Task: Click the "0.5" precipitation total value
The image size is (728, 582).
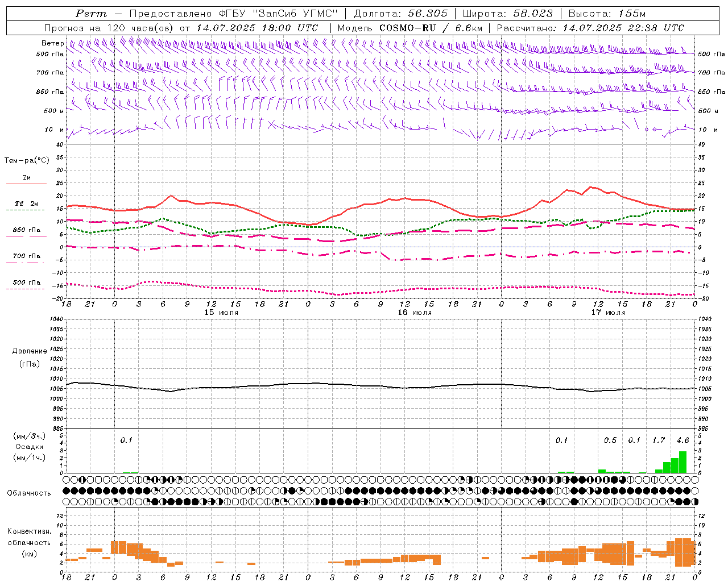Action: click(610, 440)
